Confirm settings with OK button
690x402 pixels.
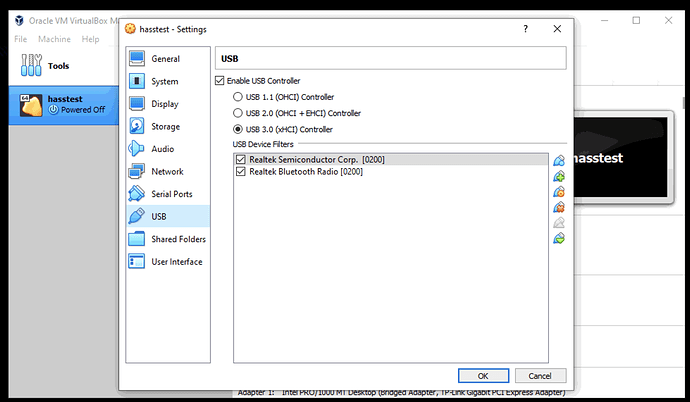483,376
